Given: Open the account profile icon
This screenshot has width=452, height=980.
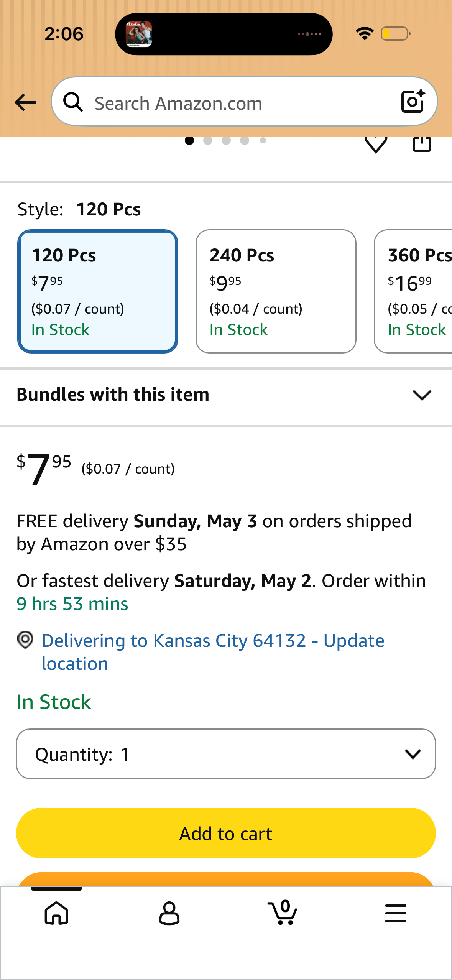Looking at the screenshot, I should (x=169, y=913).
